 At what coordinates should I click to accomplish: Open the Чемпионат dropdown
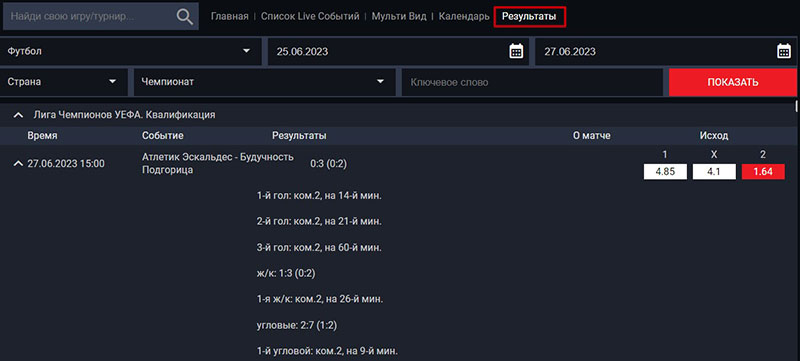tap(264, 82)
